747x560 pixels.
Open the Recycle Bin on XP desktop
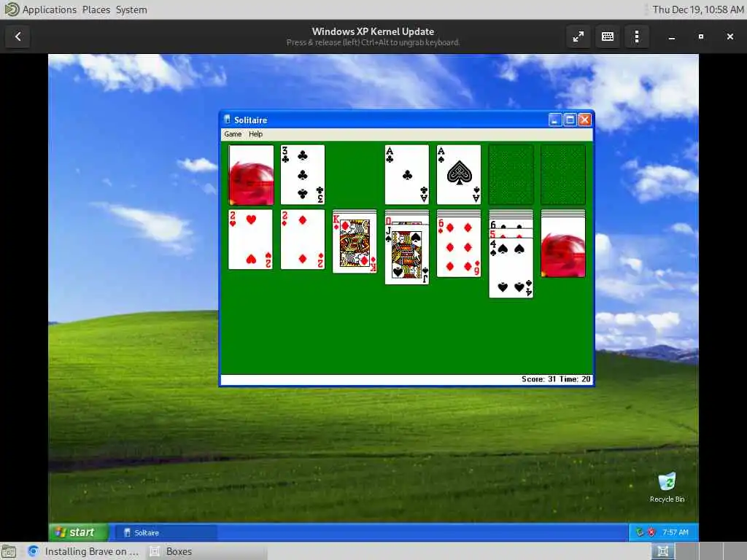coord(667,488)
